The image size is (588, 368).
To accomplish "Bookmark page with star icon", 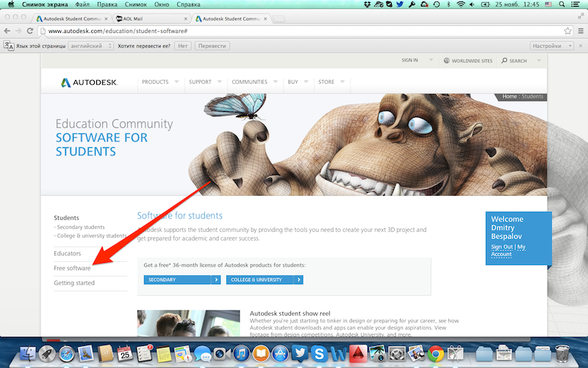I will click(567, 31).
